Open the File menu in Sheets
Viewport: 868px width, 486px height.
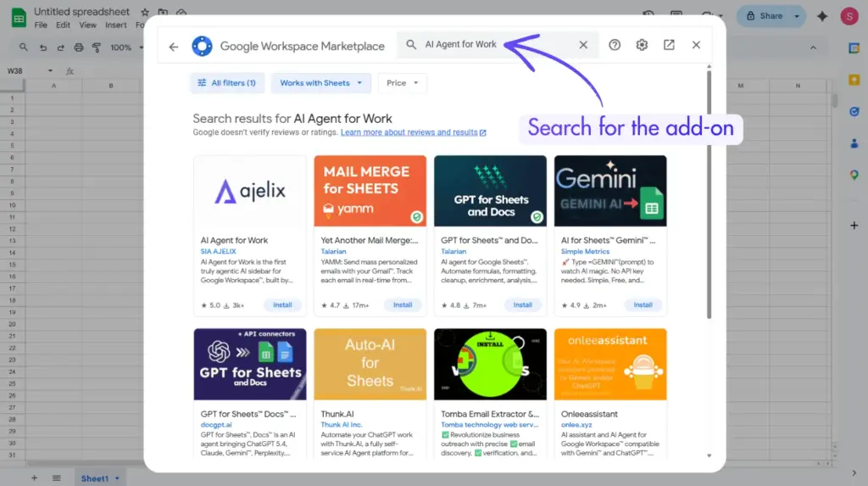click(x=41, y=25)
